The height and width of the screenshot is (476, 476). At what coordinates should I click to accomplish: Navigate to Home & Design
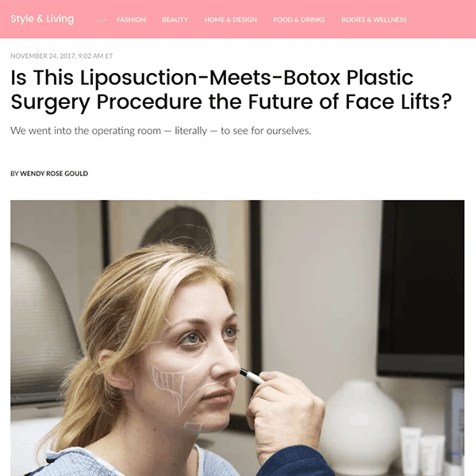(x=230, y=20)
